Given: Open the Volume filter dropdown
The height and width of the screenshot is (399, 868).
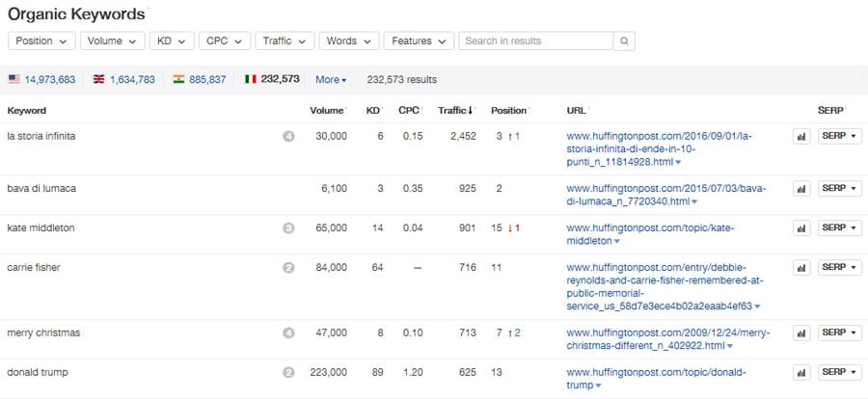Looking at the screenshot, I should point(113,40).
